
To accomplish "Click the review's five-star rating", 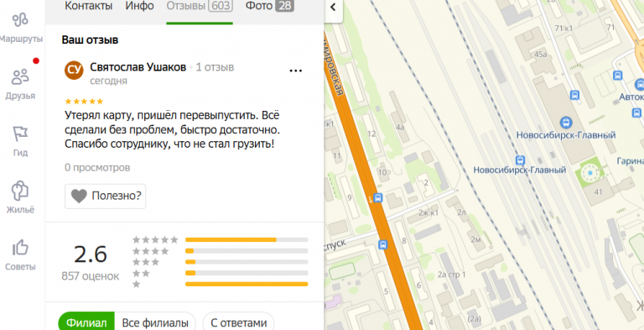I will coord(84,102).
